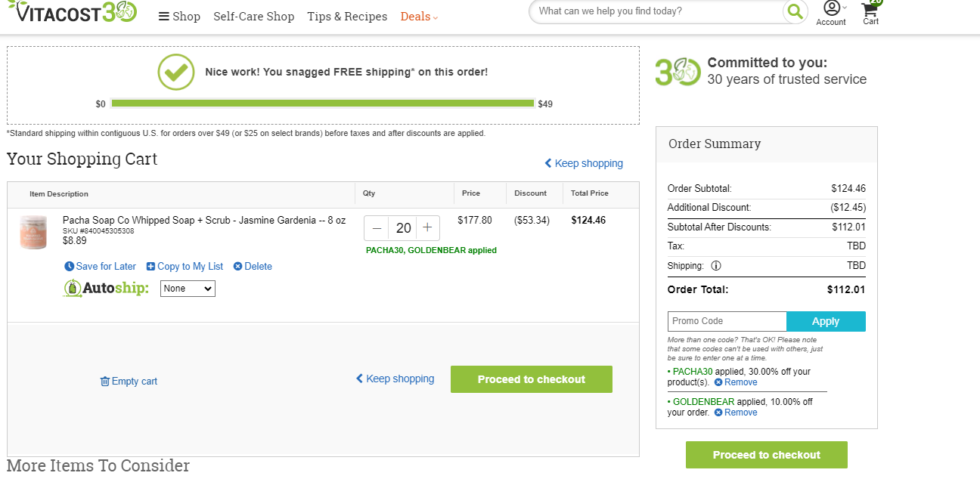Focus the Promo Code input field
This screenshot has width=980, height=479.
point(727,321)
